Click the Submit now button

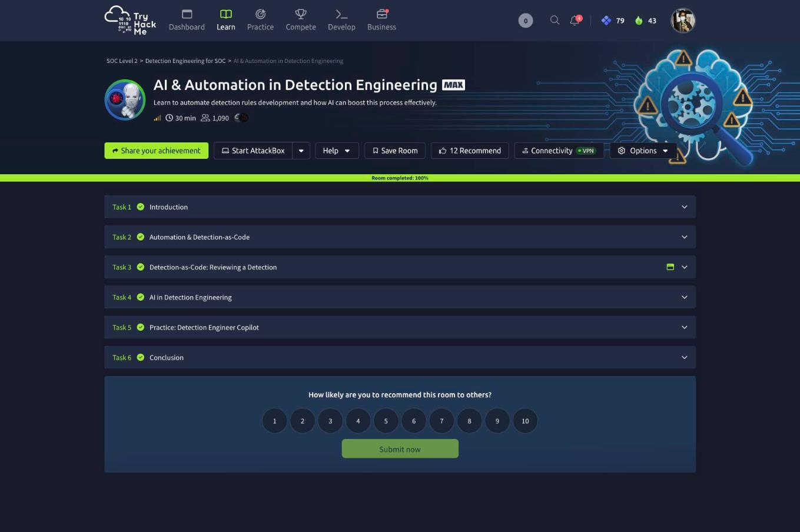pos(400,449)
